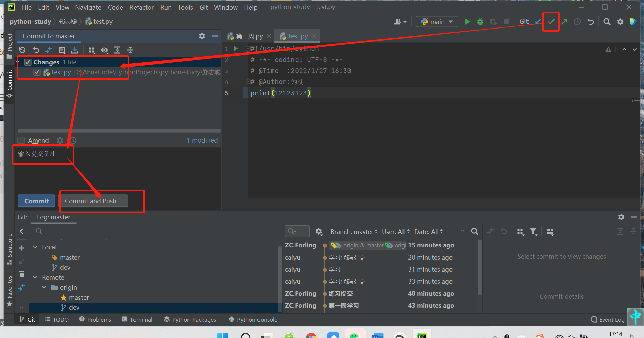
Task: Enable the Amend checkbox
Action: (21, 140)
